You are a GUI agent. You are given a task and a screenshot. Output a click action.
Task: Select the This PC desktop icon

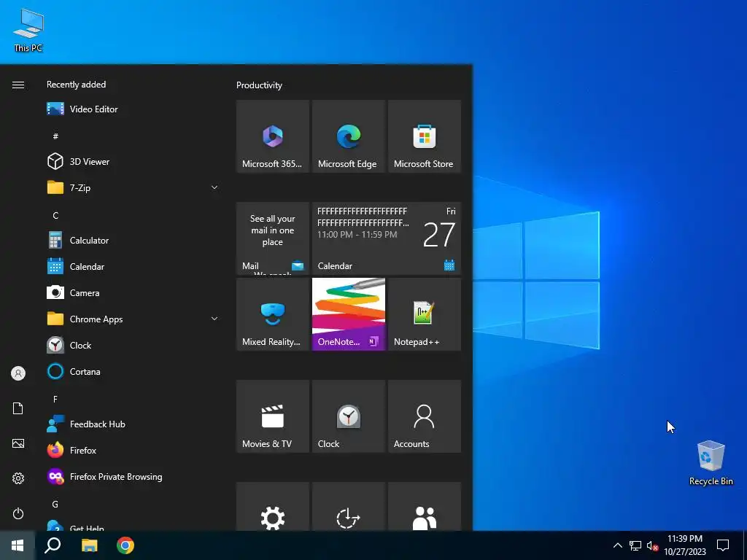click(x=28, y=31)
